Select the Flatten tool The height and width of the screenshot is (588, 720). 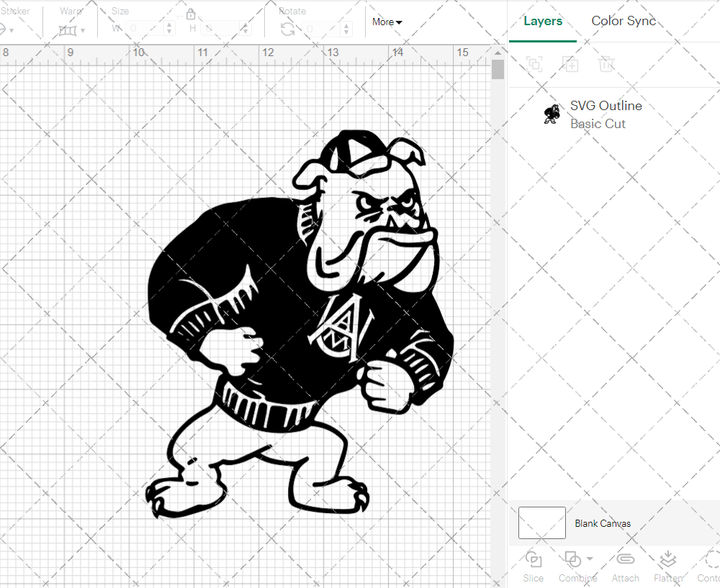click(667, 566)
